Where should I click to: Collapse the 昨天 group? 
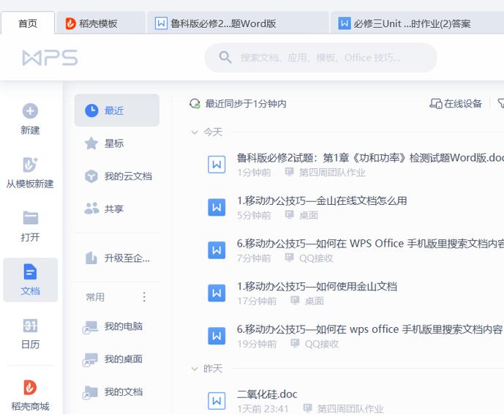pyautogui.click(x=195, y=369)
